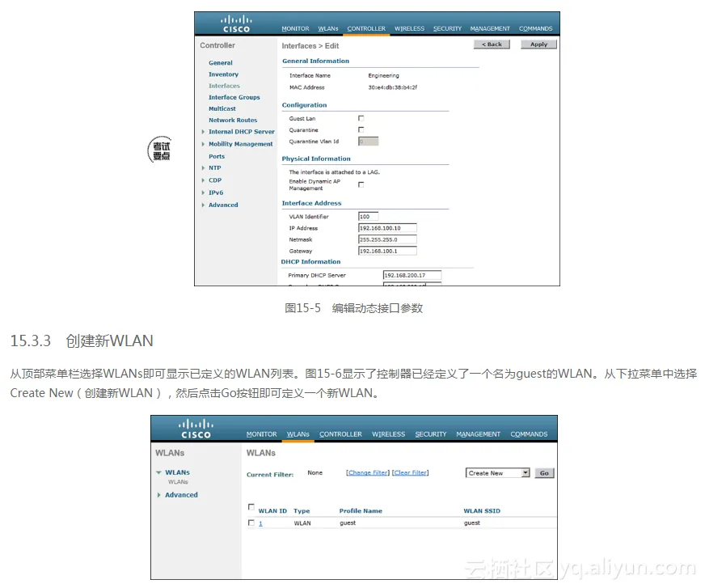
Task: Expand the NTP arrow in Controller sidebar
Action: [x=203, y=167]
